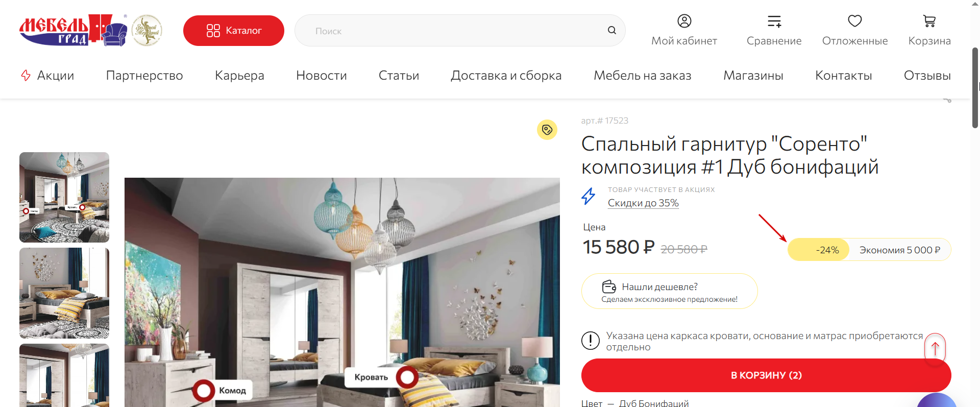This screenshot has height=407, width=980.
Task: Open Отложенные heart icon
Action: pyautogui.click(x=855, y=21)
